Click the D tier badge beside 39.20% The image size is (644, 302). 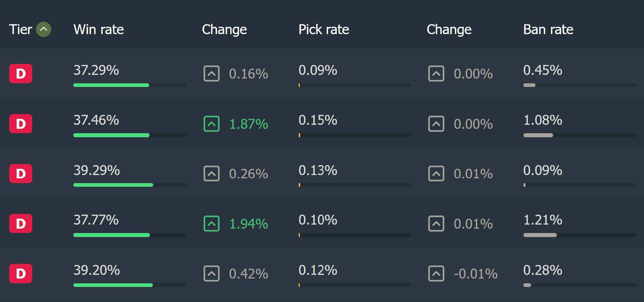pyautogui.click(x=21, y=273)
